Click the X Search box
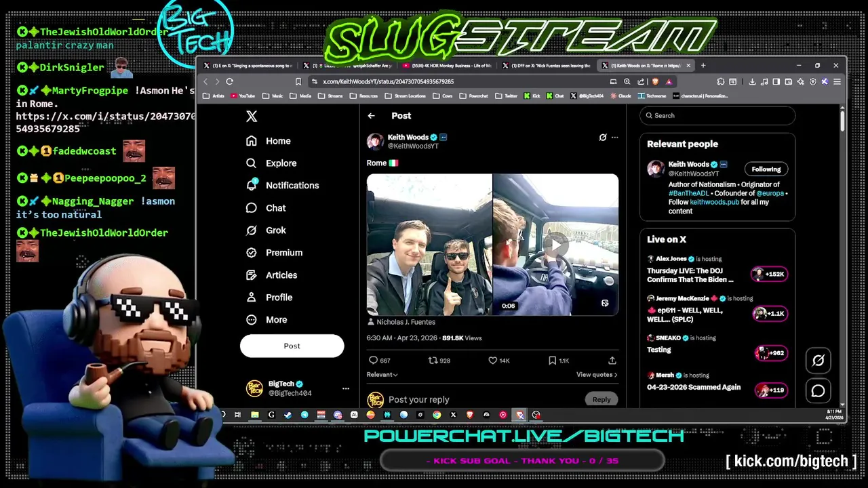 (717, 116)
